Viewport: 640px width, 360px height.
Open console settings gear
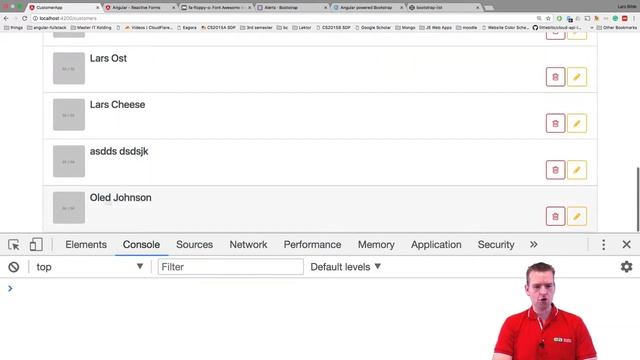626,267
